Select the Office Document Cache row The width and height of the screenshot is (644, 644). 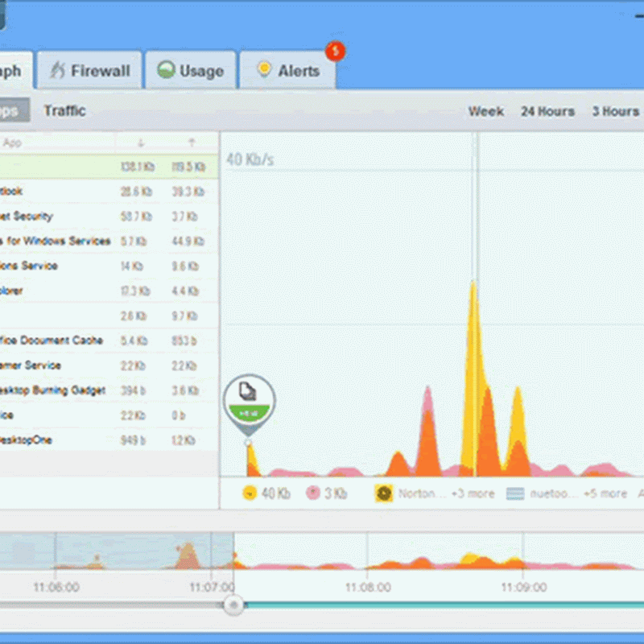(109, 341)
